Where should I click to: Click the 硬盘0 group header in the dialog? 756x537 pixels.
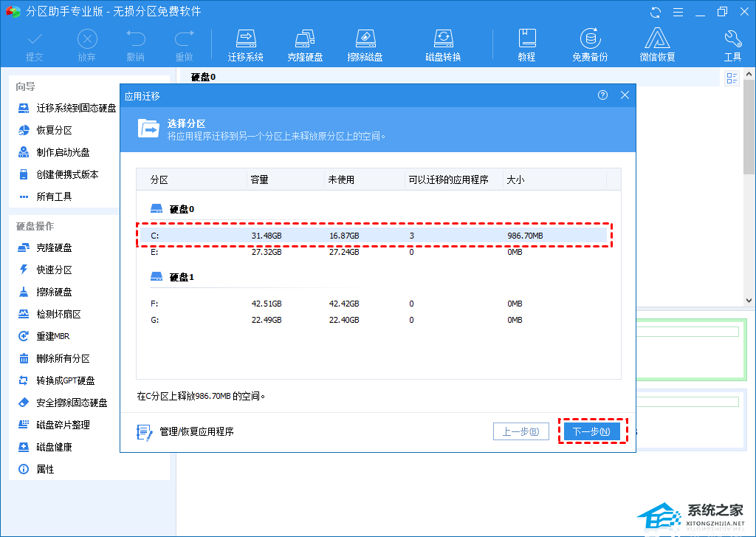point(173,209)
